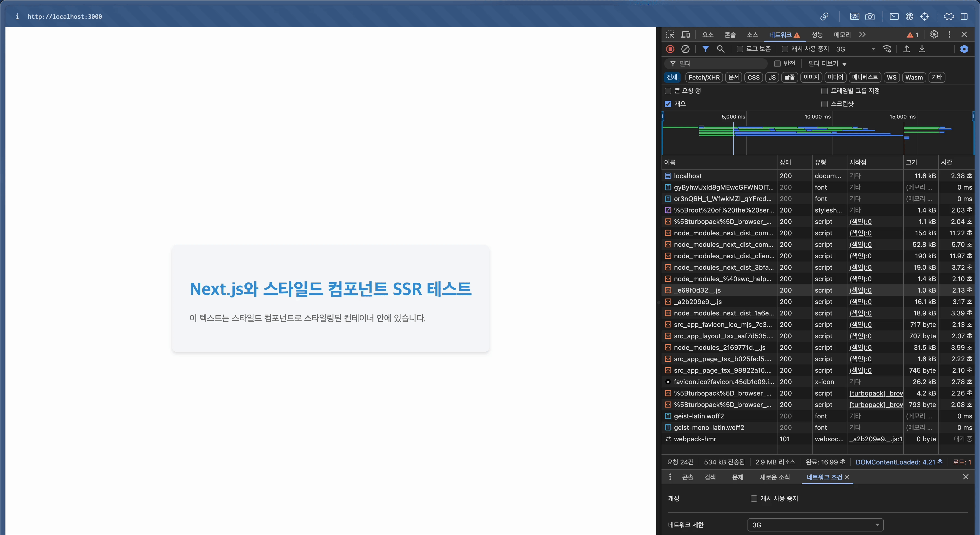Screen dimensions: 980x535
Task: Toggle the split-view panel icon
Action: point(964,16)
